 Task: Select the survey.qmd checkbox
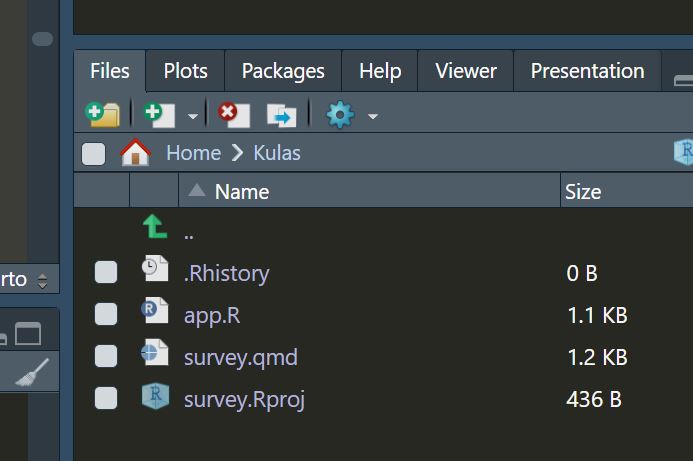(x=106, y=357)
